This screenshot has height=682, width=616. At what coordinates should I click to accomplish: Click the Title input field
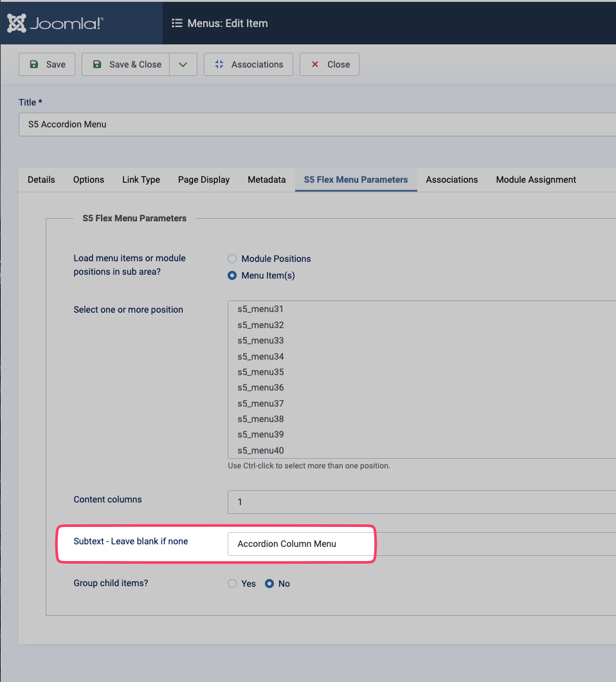tap(315, 124)
